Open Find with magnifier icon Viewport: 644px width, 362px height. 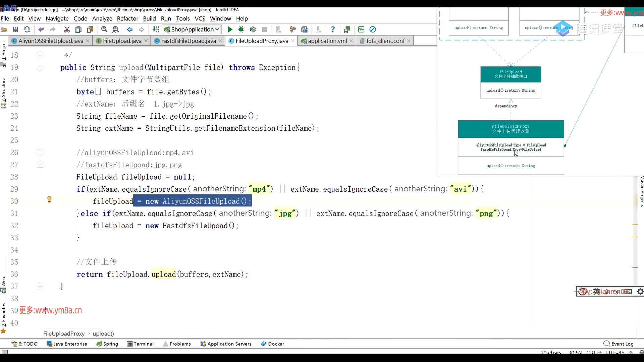pyautogui.click(x=104, y=29)
